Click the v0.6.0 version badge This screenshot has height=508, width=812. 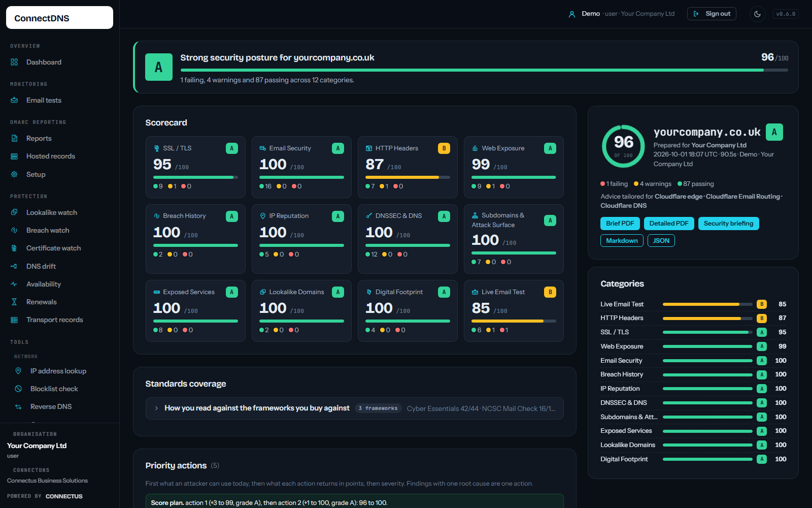click(786, 14)
